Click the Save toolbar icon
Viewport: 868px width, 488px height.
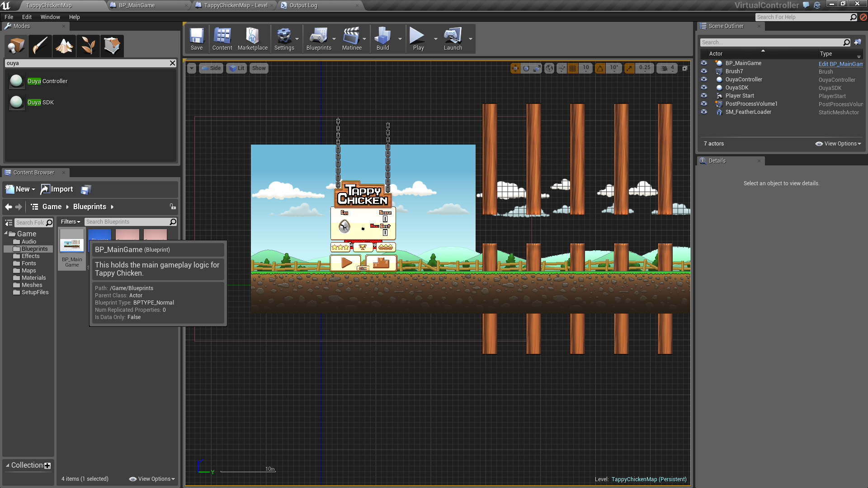click(197, 39)
